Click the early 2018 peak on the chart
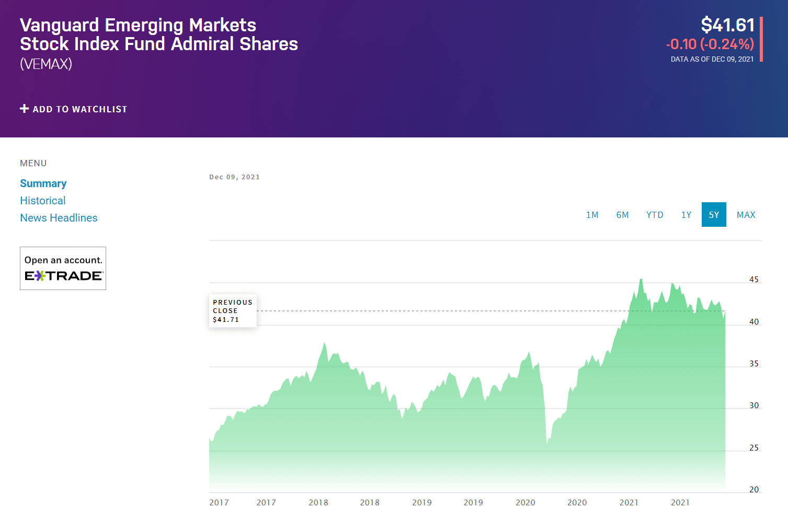 (x=324, y=343)
